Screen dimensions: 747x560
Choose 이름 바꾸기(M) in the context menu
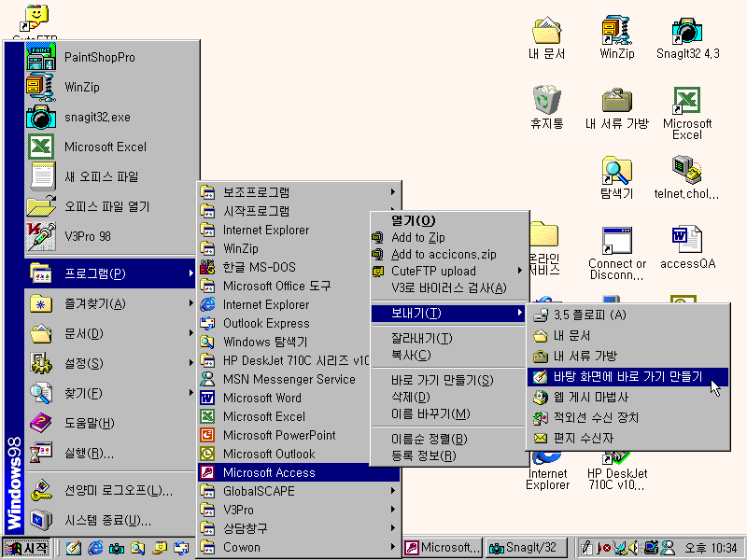pyautogui.click(x=449, y=413)
